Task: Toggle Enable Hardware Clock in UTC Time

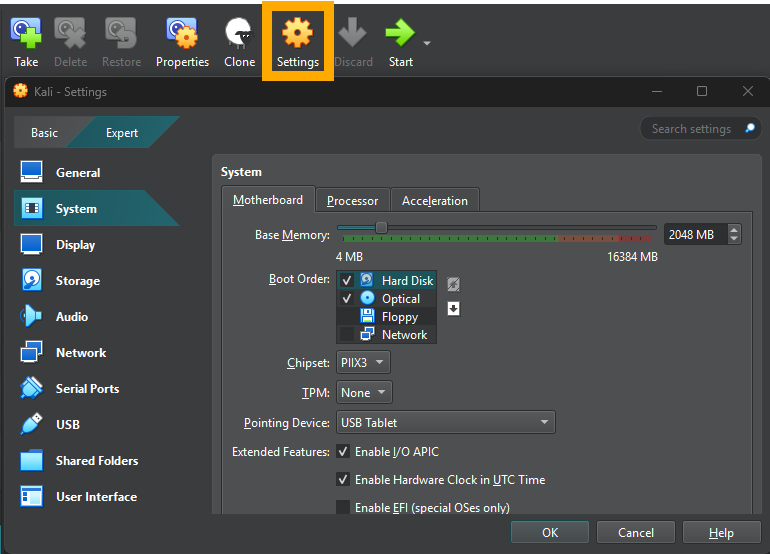Action: pyautogui.click(x=343, y=479)
